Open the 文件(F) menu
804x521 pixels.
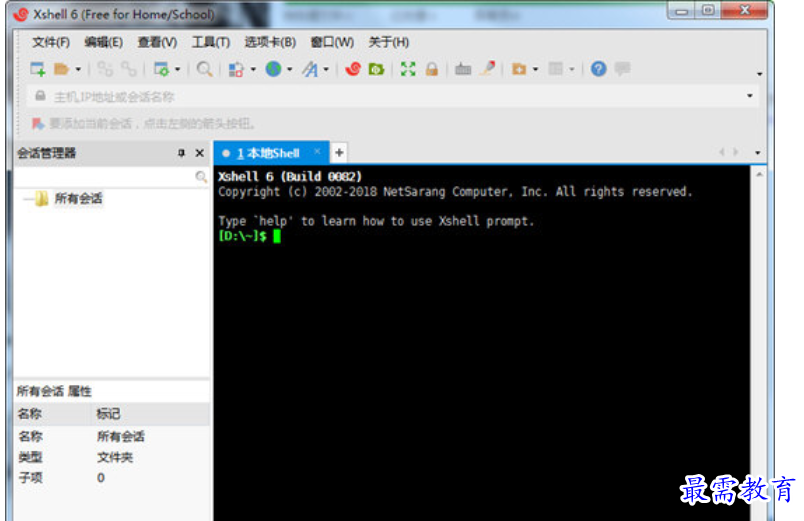[51, 42]
